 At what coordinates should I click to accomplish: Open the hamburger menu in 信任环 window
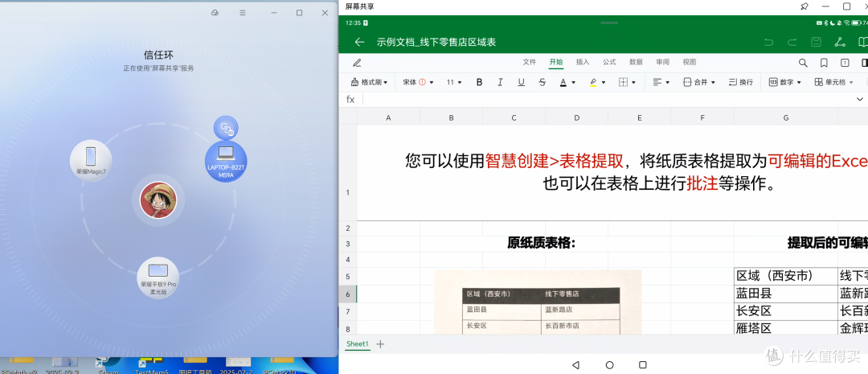coord(243,13)
